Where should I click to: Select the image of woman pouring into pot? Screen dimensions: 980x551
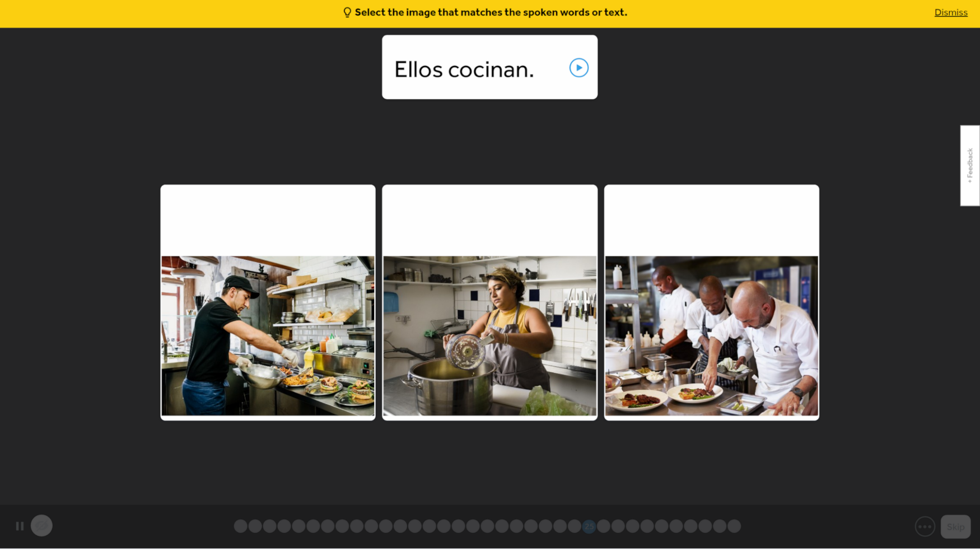pyautogui.click(x=489, y=302)
